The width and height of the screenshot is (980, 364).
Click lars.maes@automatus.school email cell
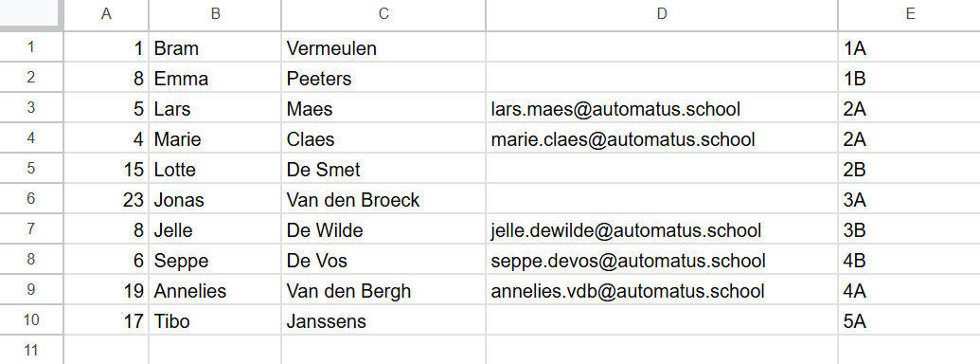click(x=662, y=108)
